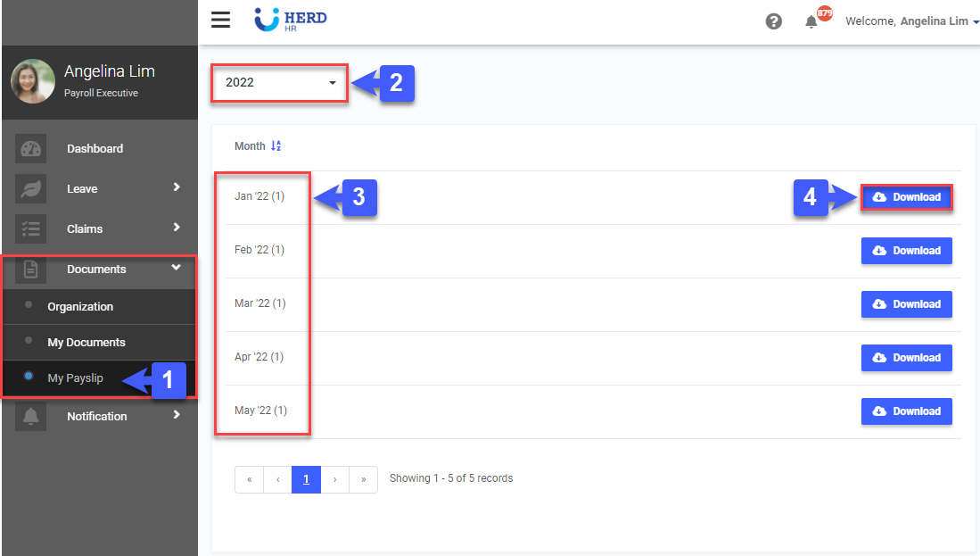980x556 pixels.
Task: Click the HERD HR logo
Action: pos(291,21)
